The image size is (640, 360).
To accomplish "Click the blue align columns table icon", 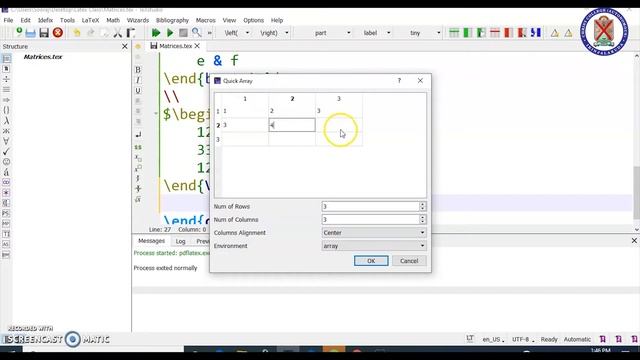I will [536, 33].
